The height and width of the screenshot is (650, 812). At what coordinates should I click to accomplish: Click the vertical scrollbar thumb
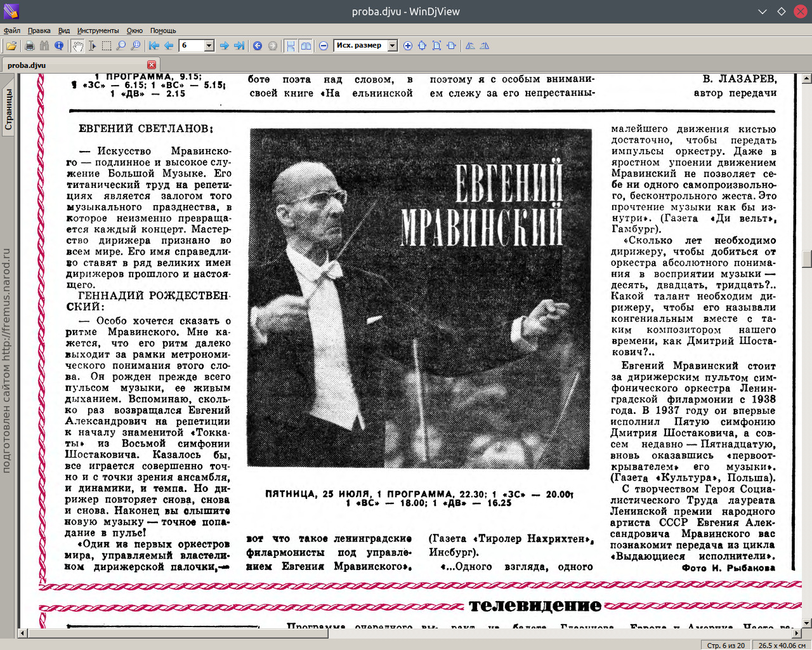(x=806, y=260)
